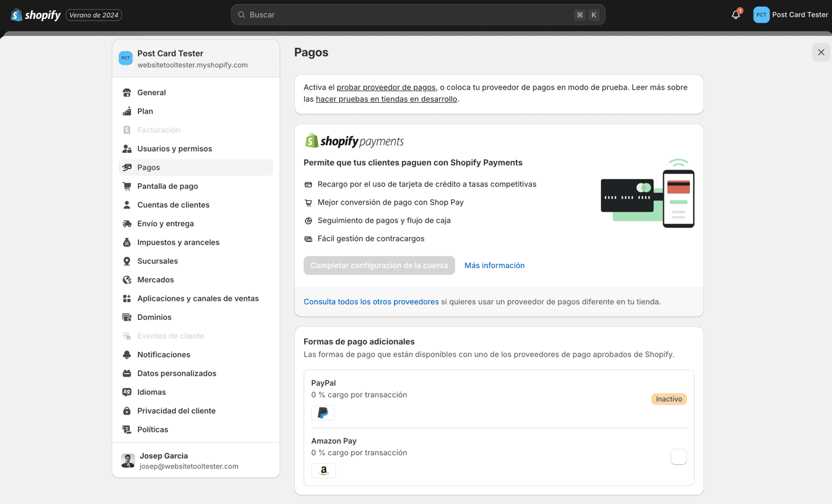Click the Aplicaciones y canales apps icon
Viewport: 832px width, 504px height.
click(x=127, y=298)
